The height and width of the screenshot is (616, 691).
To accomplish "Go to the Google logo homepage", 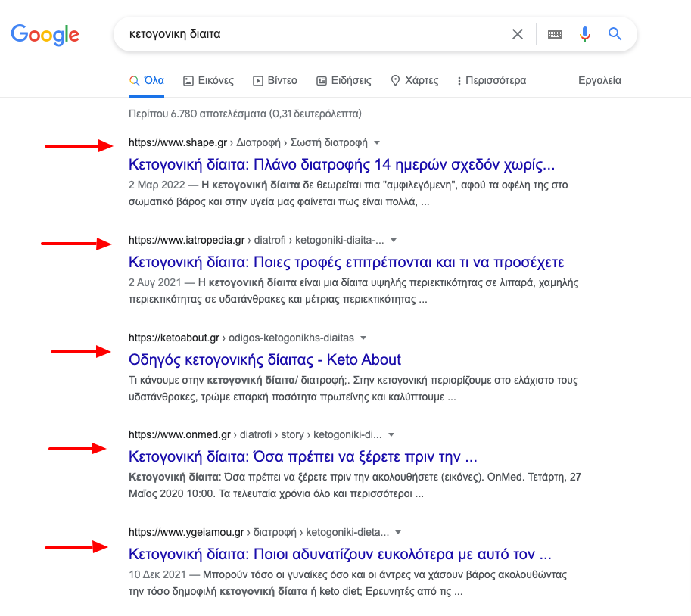I will 45,35.
